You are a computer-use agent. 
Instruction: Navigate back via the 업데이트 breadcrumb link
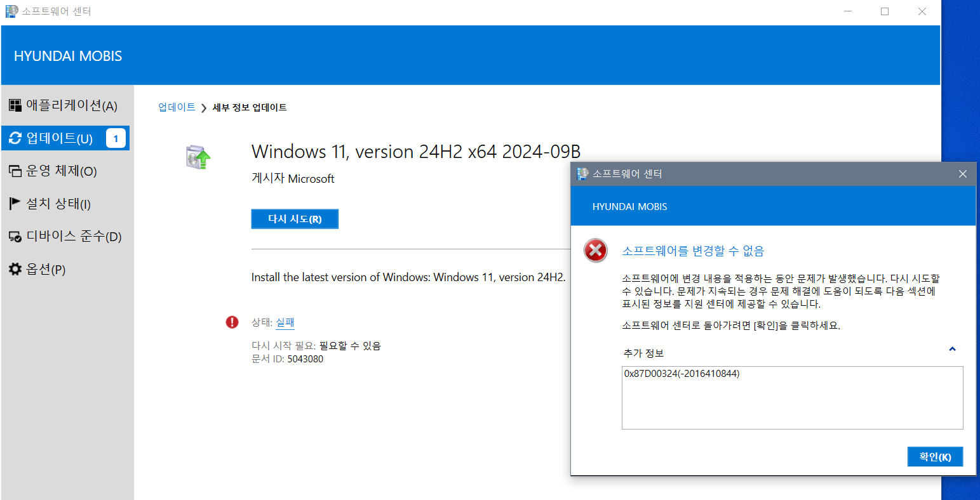[177, 107]
